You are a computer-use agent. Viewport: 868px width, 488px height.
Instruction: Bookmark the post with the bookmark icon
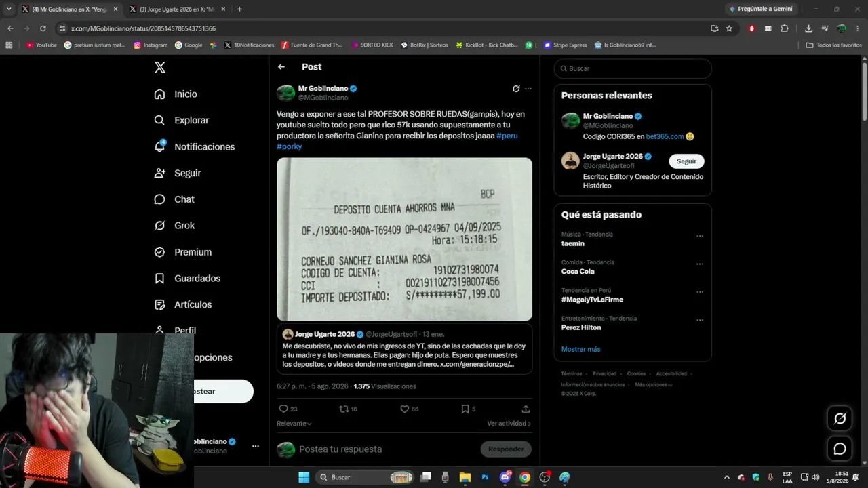465,409
